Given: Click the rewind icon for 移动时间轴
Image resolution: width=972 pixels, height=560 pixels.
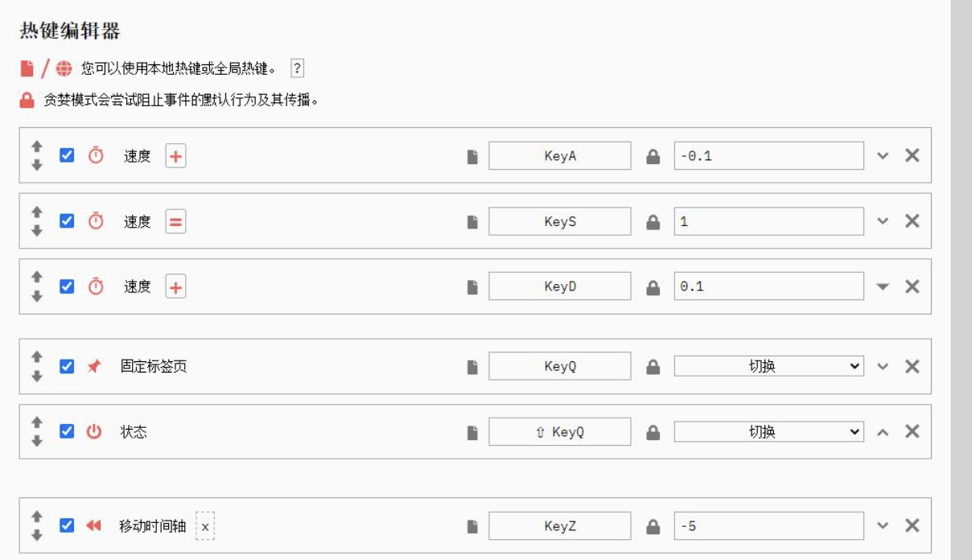Looking at the screenshot, I should click(x=93, y=526).
